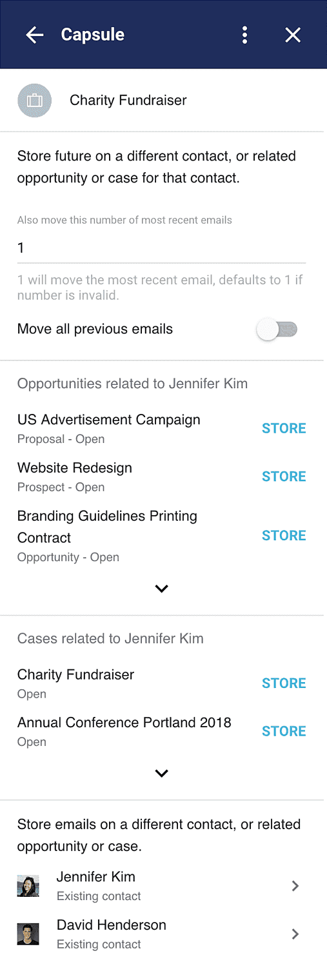
Task: Click Jennifer Kim's avatar photo
Action: (28, 886)
